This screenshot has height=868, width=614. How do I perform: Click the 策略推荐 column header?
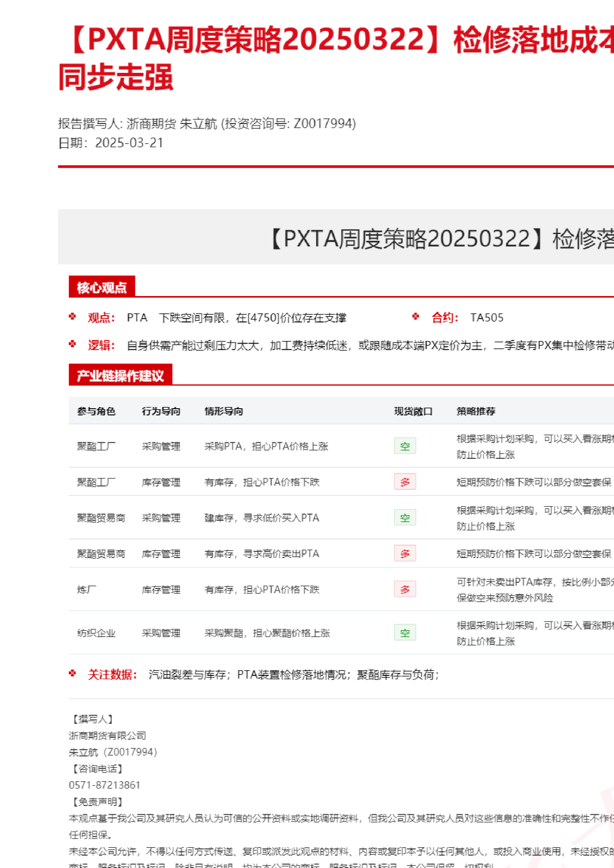[x=475, y=411]
